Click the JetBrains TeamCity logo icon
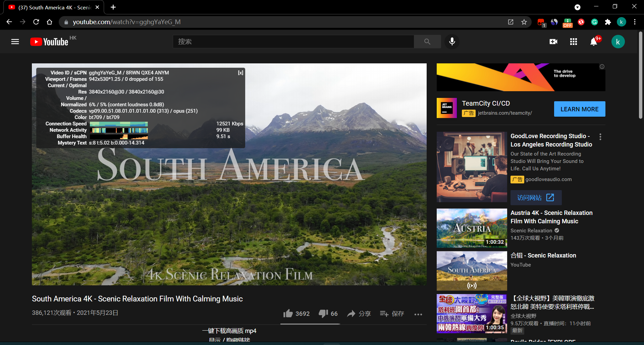 [x=446, y=108]
